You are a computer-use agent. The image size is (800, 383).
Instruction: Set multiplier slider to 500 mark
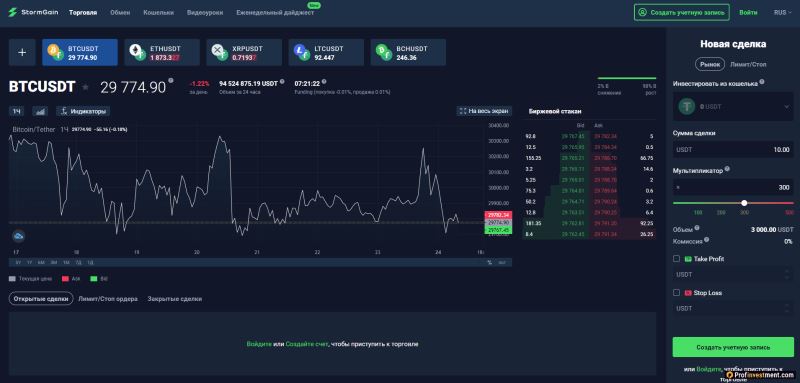pos(789,212)
